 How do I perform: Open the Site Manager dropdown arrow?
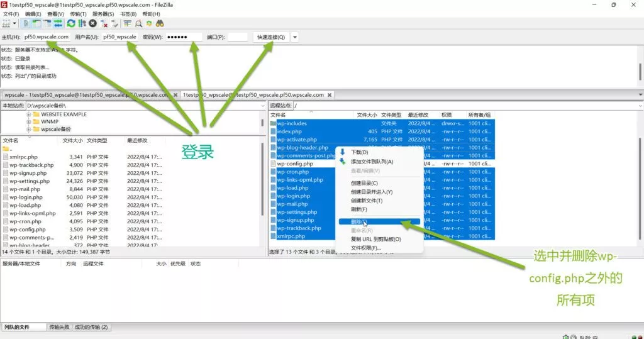[x=14, y=23]
